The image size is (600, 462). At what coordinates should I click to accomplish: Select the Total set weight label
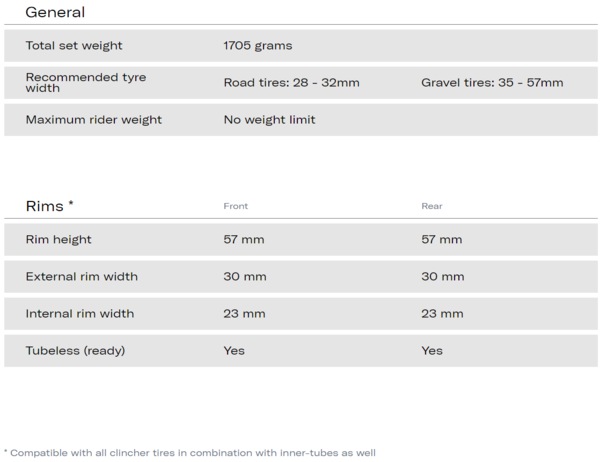pos(74,46)
